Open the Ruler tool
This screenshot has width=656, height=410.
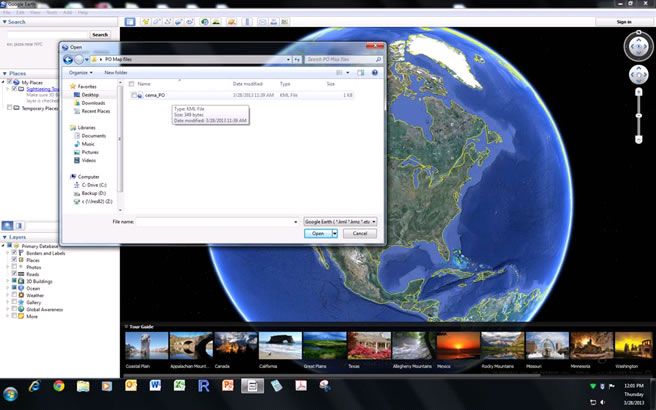point(247,22)
